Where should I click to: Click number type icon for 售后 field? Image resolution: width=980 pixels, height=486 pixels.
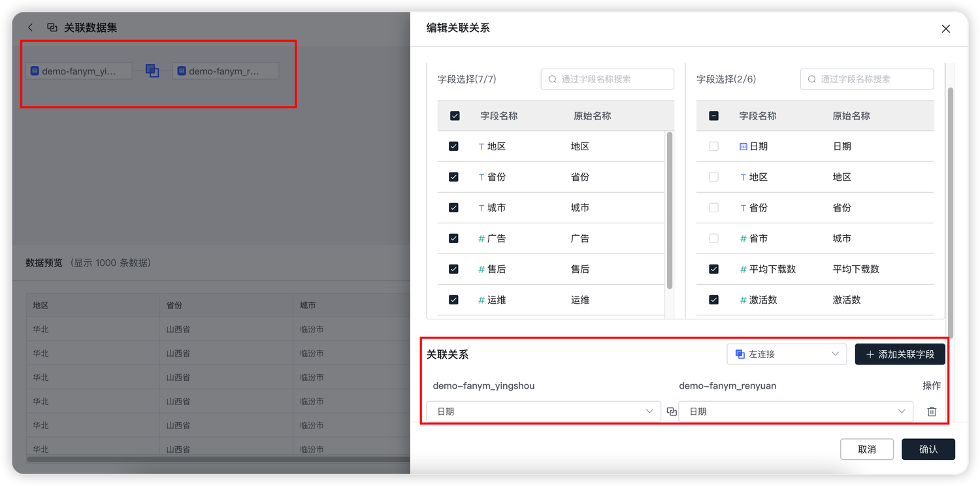pos(482,269)
